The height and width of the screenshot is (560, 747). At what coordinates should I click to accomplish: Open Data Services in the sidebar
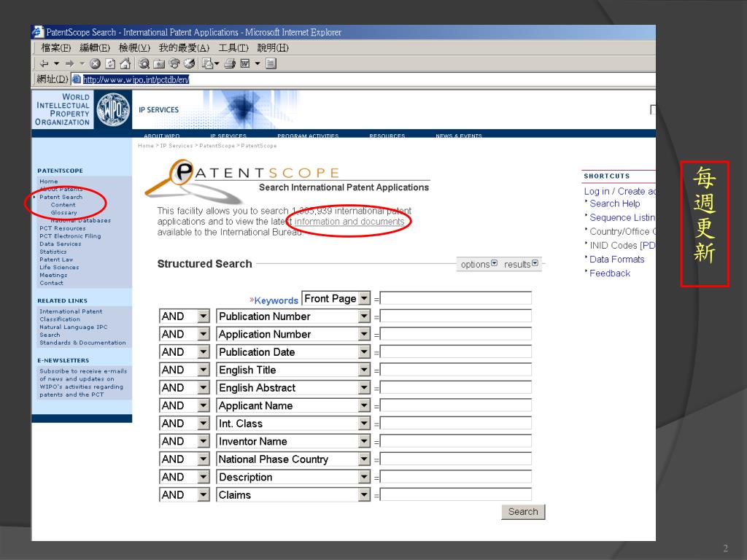point(60,244)
